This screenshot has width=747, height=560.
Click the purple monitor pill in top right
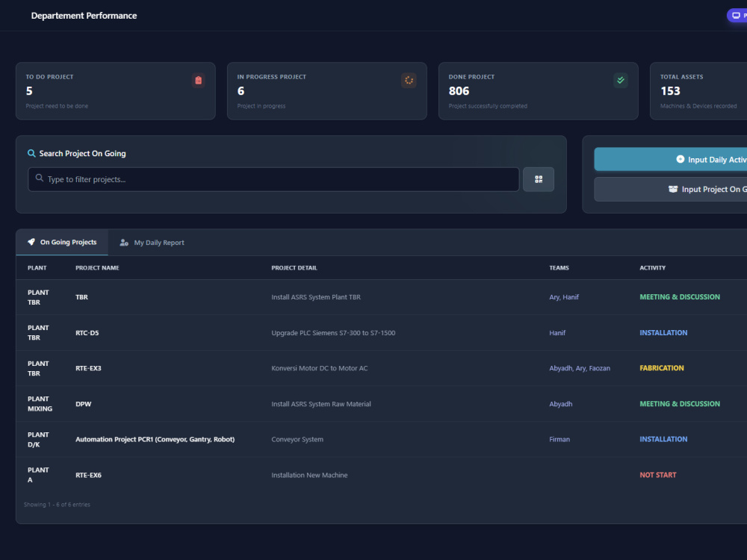point(737,15)
